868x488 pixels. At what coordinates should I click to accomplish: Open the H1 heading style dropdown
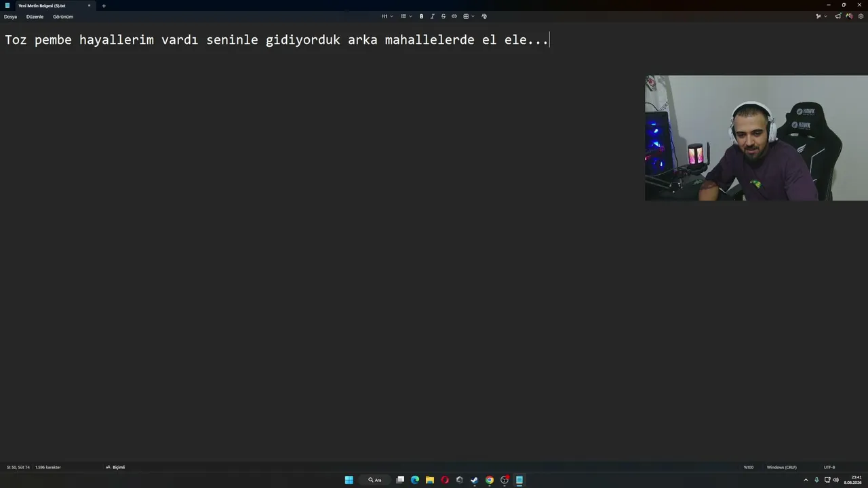coord(387,16)
